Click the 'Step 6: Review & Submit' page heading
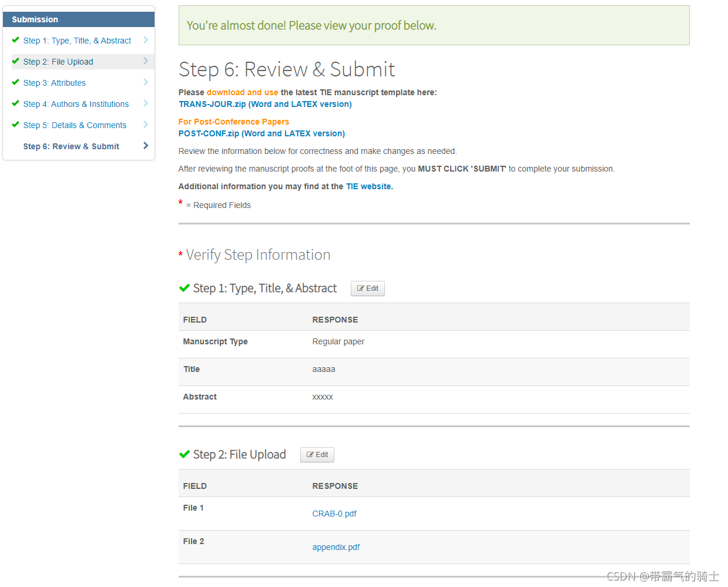 click(x=287, y=69)
